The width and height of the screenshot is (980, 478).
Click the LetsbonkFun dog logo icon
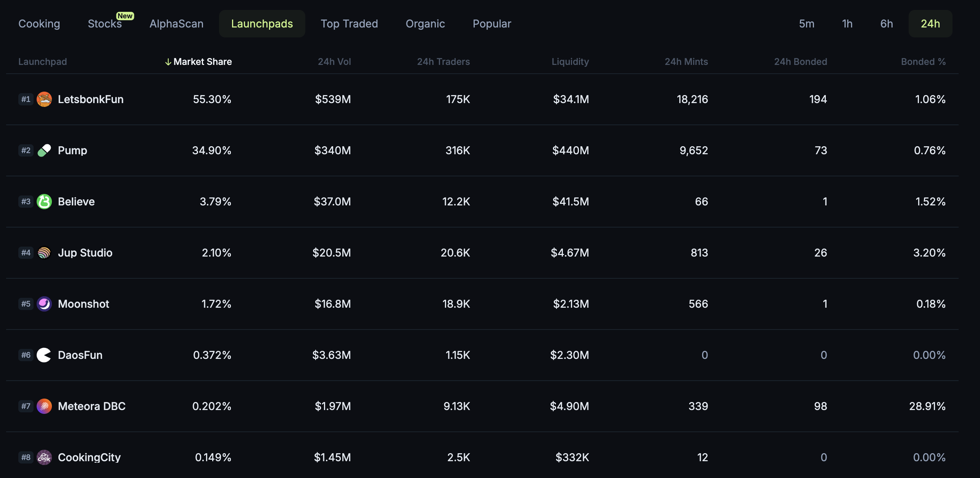coord(44,99)
